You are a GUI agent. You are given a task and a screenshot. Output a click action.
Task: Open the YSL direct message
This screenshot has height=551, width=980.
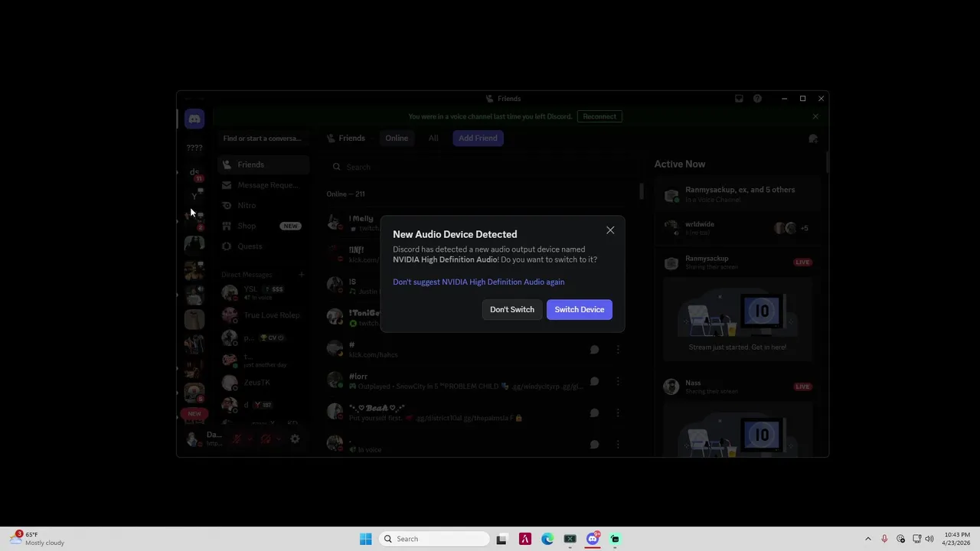click(x=263, y=292)
